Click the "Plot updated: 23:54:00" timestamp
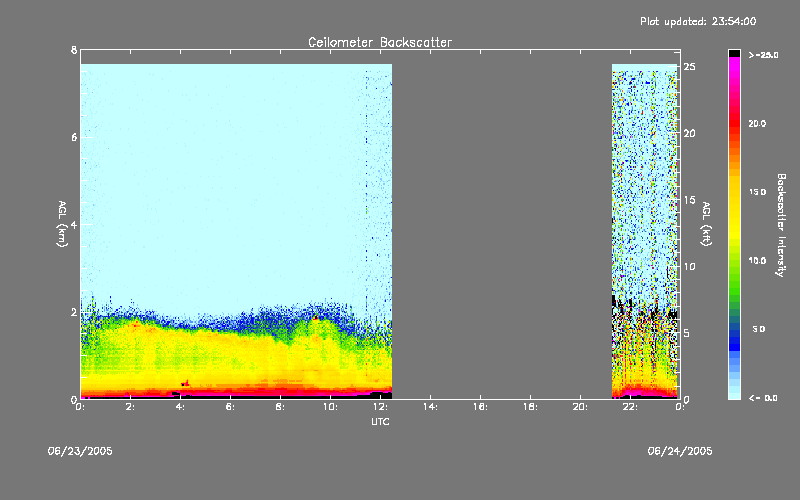Image resolution: width=800 pixels, height=500 pixels. tap(698, 21)
